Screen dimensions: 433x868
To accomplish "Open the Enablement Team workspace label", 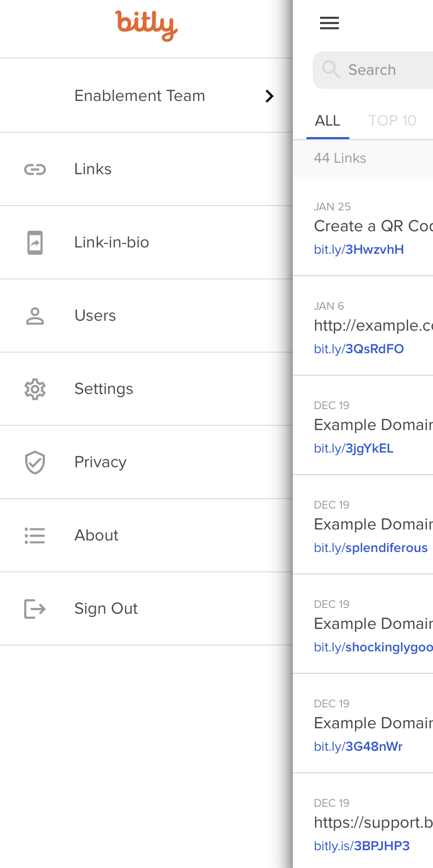I will pos(140,96).
